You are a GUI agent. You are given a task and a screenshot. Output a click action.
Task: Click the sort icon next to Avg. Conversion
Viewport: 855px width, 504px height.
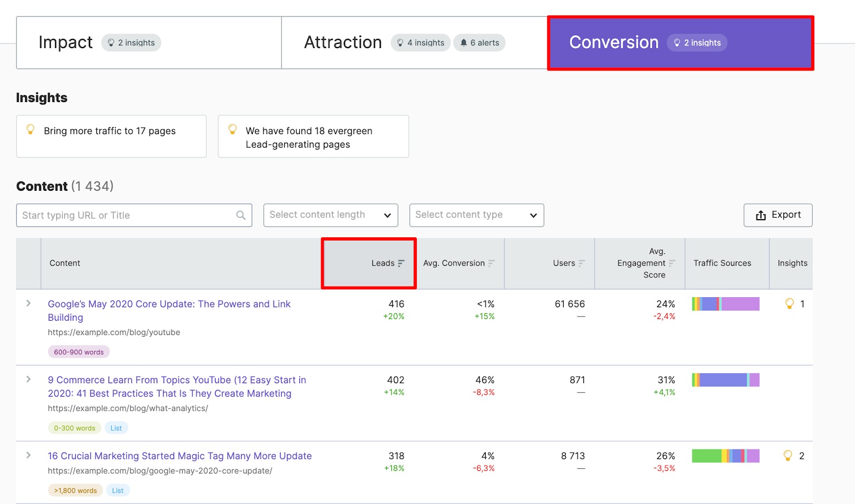[492, 263]
